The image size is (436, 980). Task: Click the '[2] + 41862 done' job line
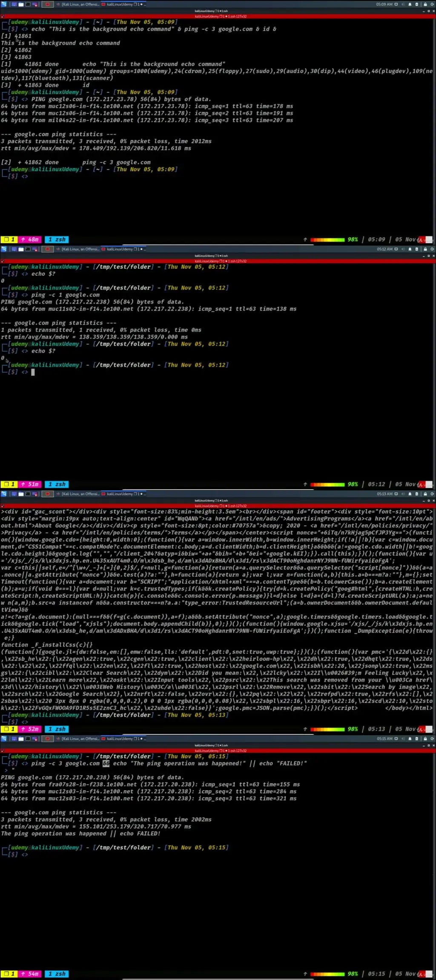[x=76, y=162]
